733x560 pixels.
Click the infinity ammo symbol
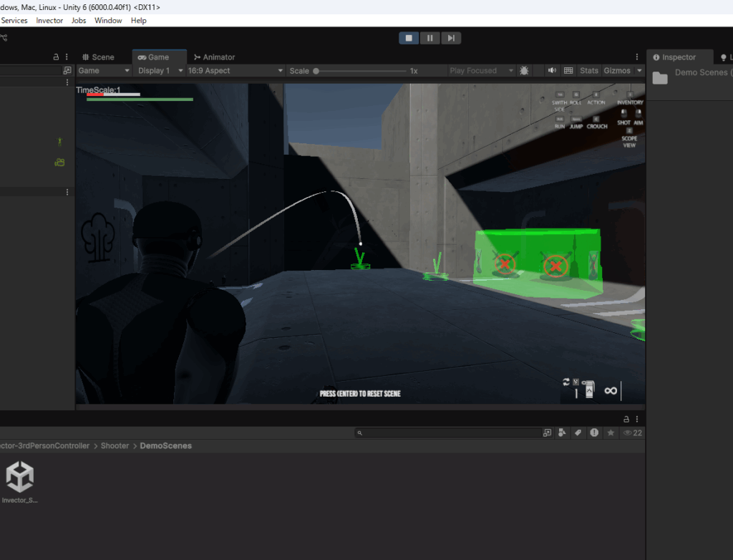pyautogui.click(x=611, y=391)
